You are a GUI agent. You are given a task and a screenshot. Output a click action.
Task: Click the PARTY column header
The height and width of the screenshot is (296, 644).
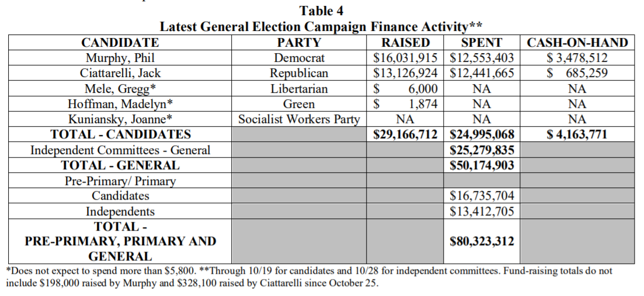[298, 43]
